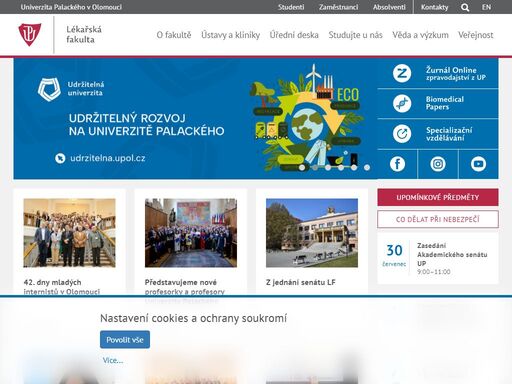This screenshot has width=512, height=384.
Task: Open the Veřejnost menu
Action: click(x=476, y=35)
